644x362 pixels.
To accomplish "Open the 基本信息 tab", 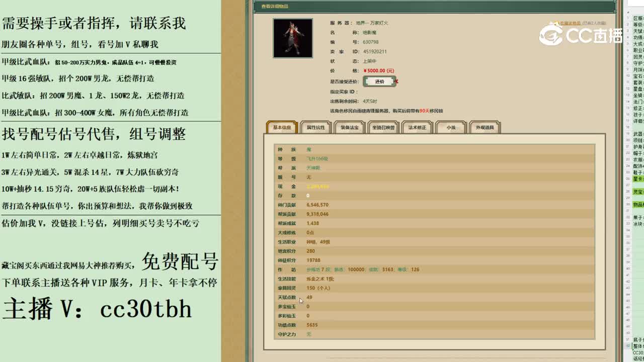I will (282, 127).
